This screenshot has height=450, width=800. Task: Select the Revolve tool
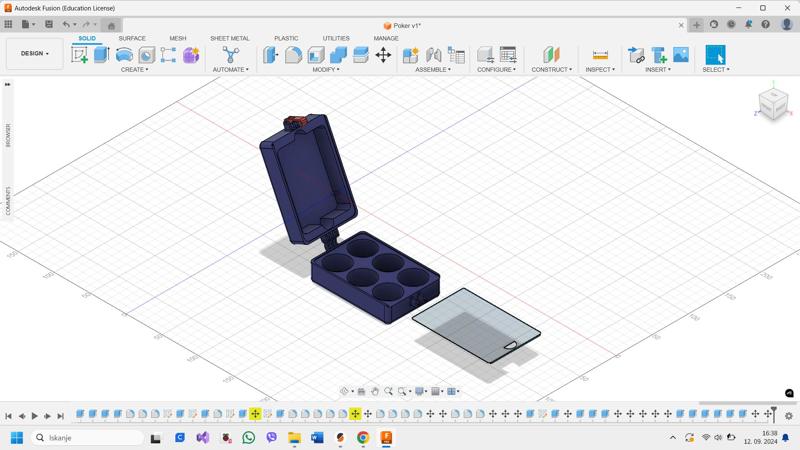[x=124, y=55]
